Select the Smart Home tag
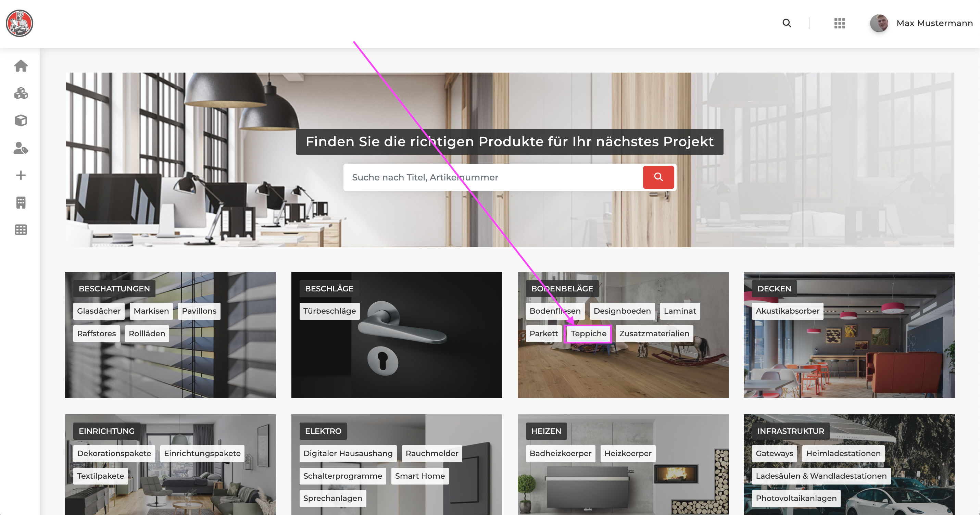Image resolution: width=980 pixels, height=515 pixels. (419, 476)
